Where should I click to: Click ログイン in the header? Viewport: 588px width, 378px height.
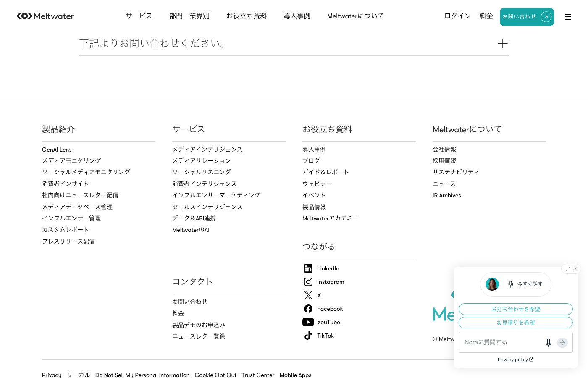(x=458, y=16)
